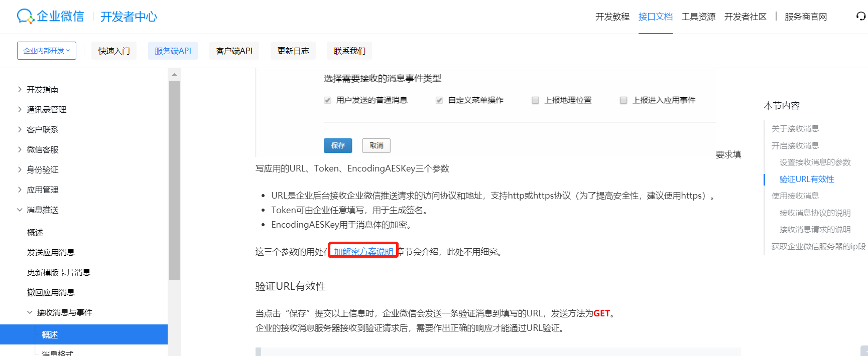Image resolution: width=868 pixels, height=356 pixels.
Task: Jump to 关于接收消息 section
Action: click(795, 128)
